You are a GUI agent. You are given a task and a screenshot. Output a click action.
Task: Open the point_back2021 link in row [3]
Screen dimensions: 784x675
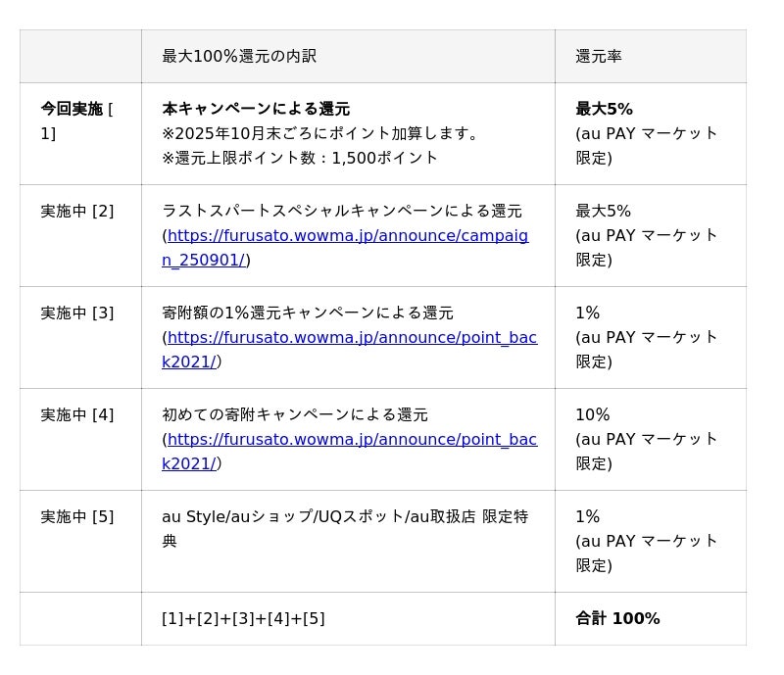pyautogui.click(x=352, y=338)
